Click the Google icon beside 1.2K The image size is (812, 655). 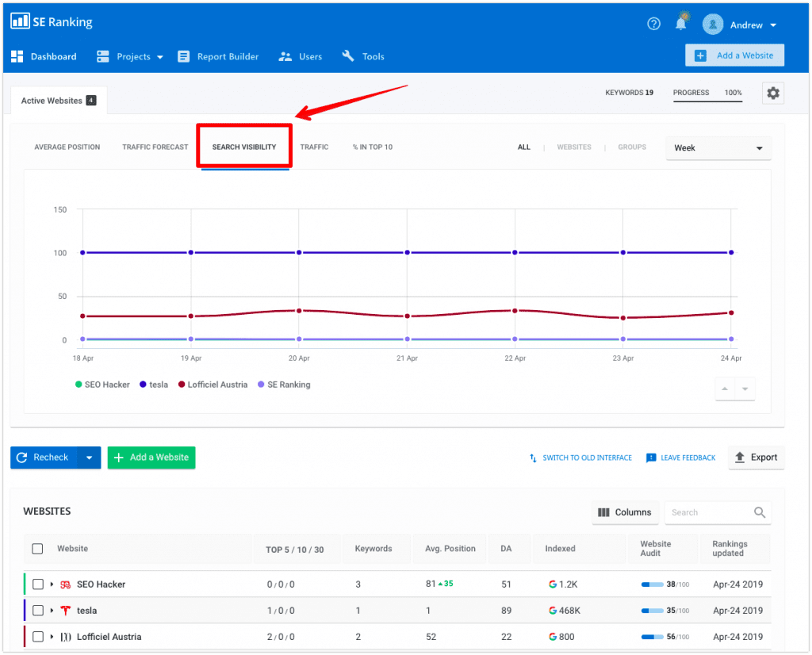[x=553, y=584]
